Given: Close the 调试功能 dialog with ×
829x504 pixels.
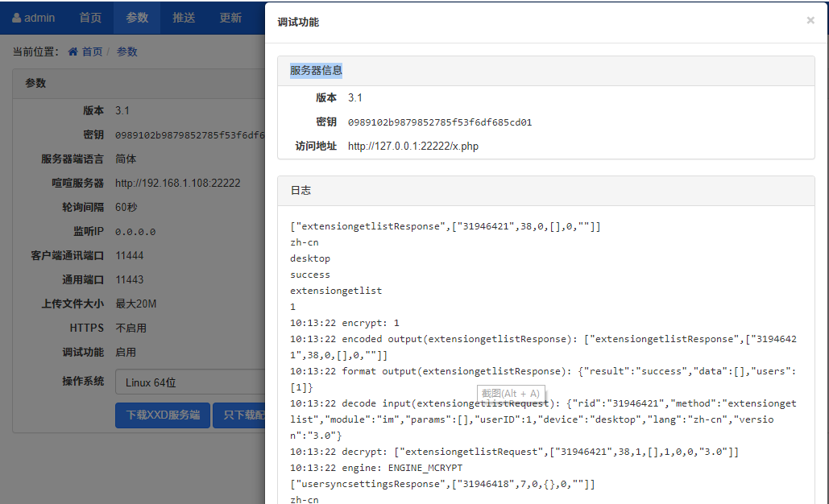Looking at the screenshot, I should pos(810,21).
